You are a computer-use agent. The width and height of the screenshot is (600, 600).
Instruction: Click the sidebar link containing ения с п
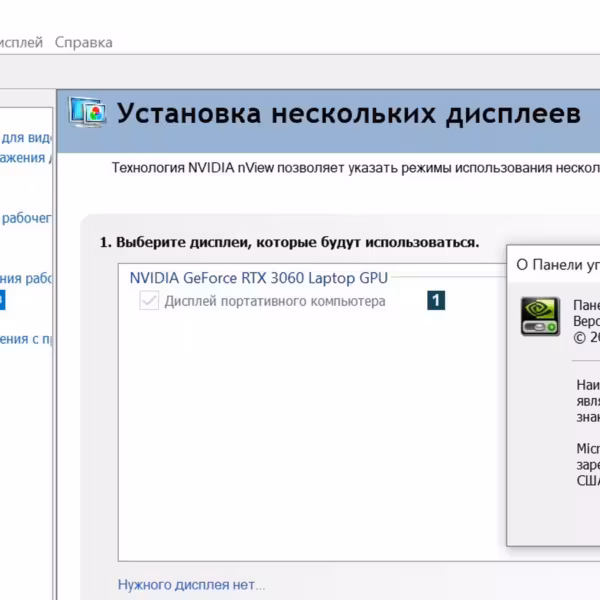pos(26,339)
